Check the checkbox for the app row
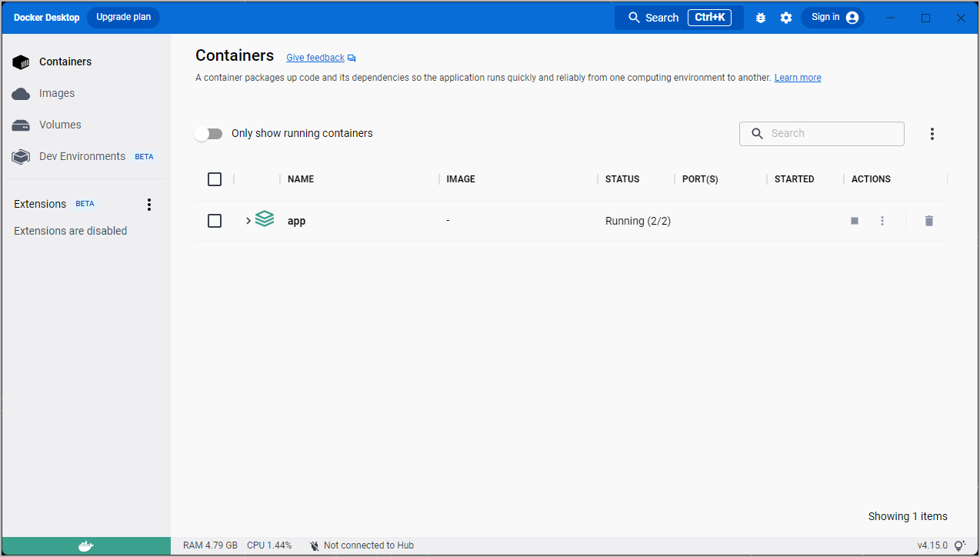Screen dimensions: 980x557 click(215, 221)
